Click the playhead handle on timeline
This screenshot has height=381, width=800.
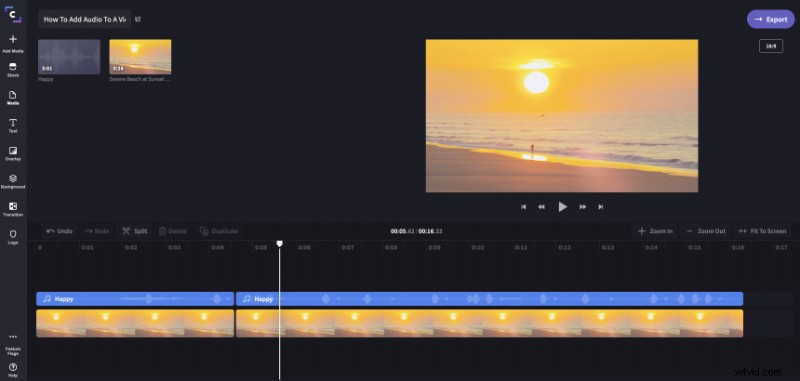point(280,244)
